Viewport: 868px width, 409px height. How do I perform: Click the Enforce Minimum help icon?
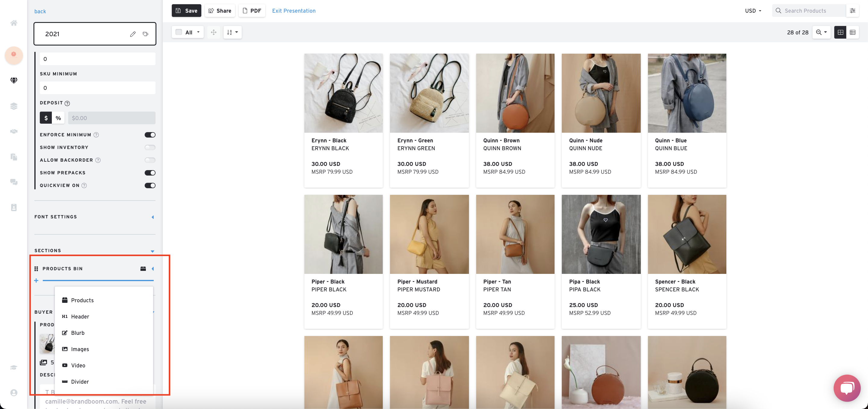tap(96, 135)
